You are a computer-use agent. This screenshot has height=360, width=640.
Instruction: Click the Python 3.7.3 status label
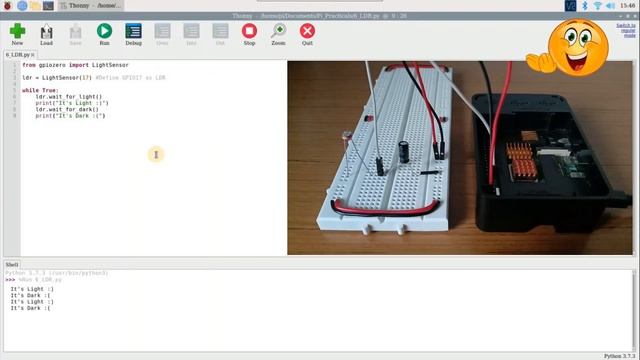pos(619,356)
